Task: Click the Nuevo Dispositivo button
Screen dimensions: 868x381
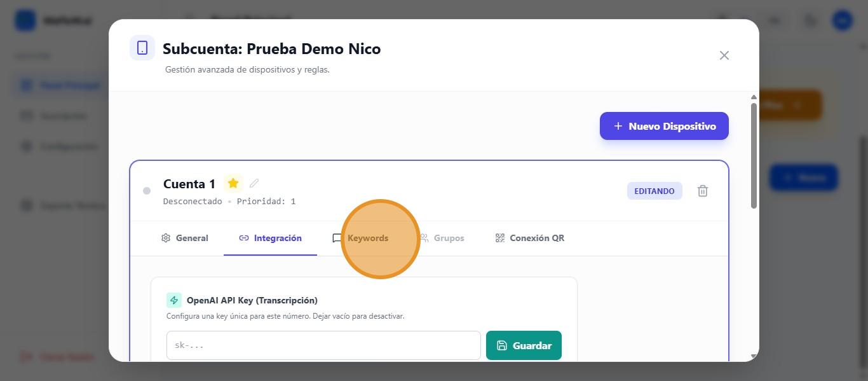Action: [x=664, y=126]
